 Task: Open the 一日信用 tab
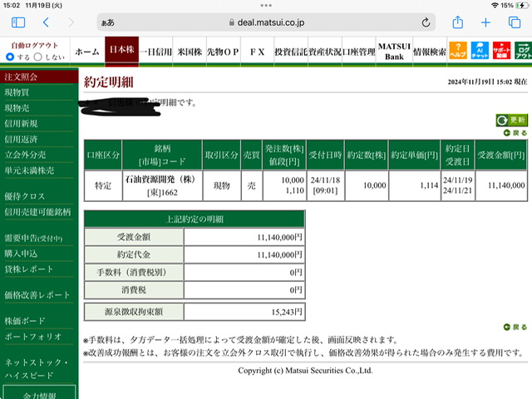pos(155,52)
